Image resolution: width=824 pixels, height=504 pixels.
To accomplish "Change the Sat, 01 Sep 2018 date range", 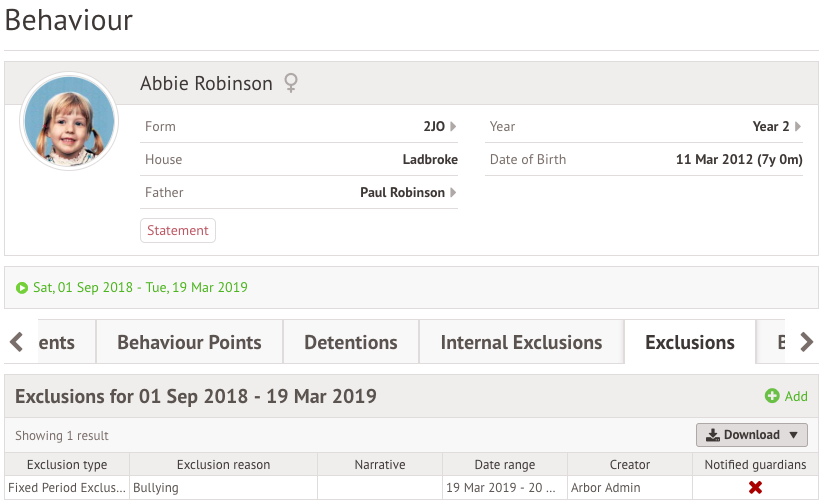I will point(140,287).
